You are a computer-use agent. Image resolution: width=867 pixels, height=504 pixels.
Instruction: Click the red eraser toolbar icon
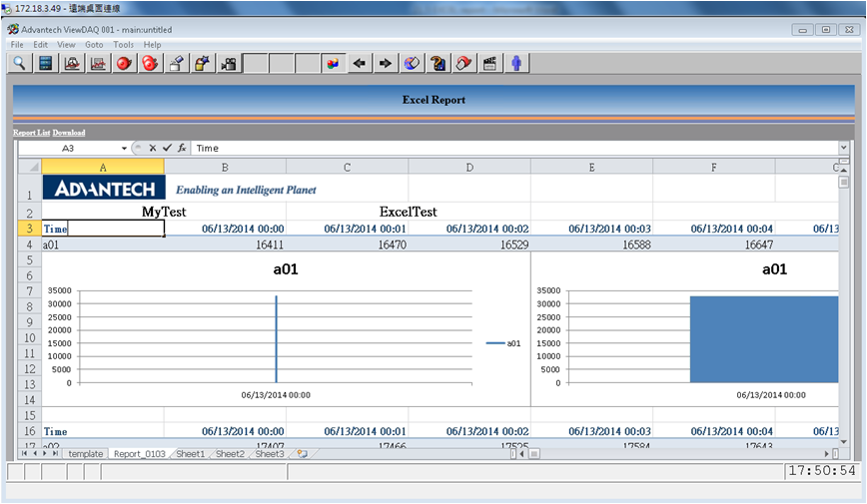coord(463,64)
